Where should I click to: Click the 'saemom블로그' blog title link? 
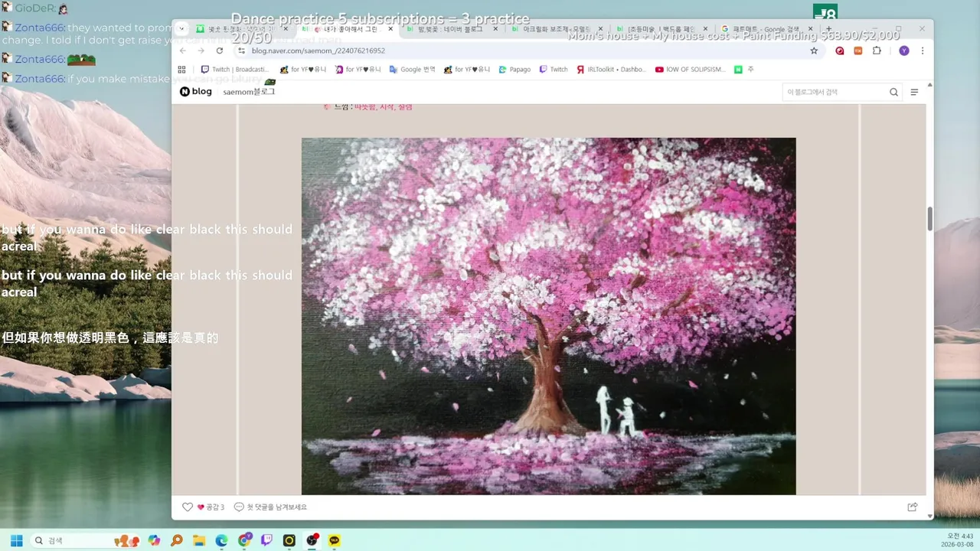coord(249,91)
